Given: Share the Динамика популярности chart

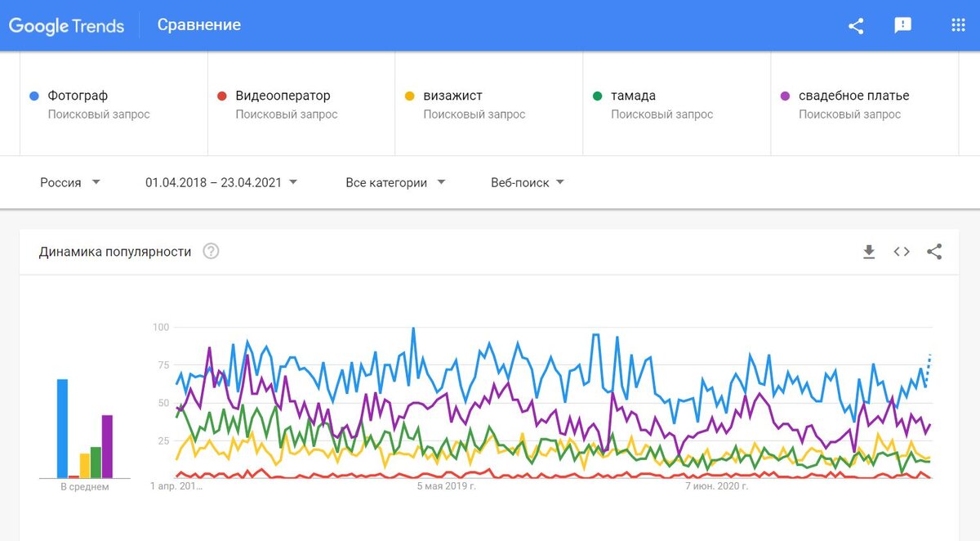Looking at the screenshot, I should [x=933, y=252].
